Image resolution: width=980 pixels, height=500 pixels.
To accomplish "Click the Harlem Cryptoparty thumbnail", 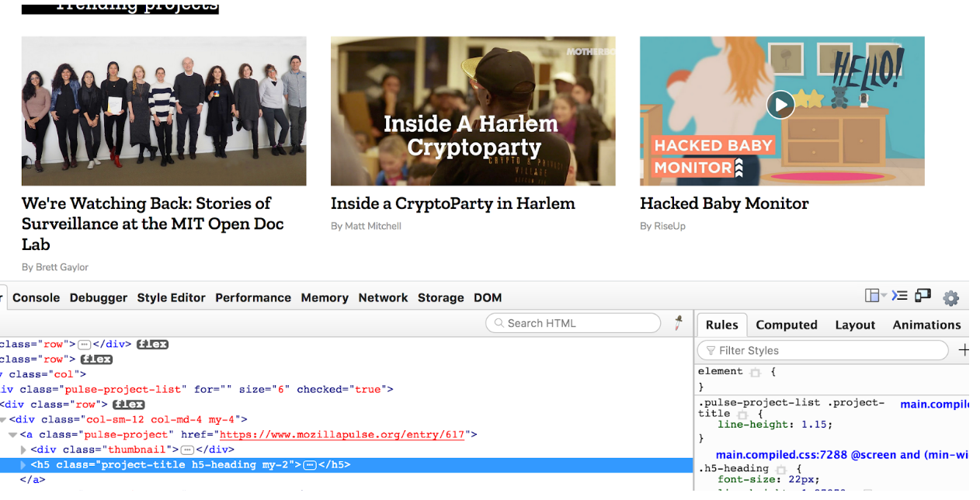I will [x=473, y=111].
